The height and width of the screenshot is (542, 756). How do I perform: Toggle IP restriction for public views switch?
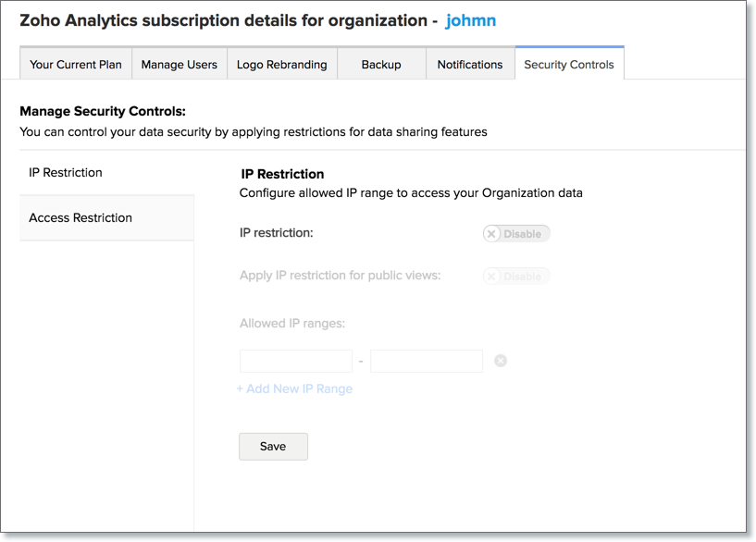coord(515,277)
